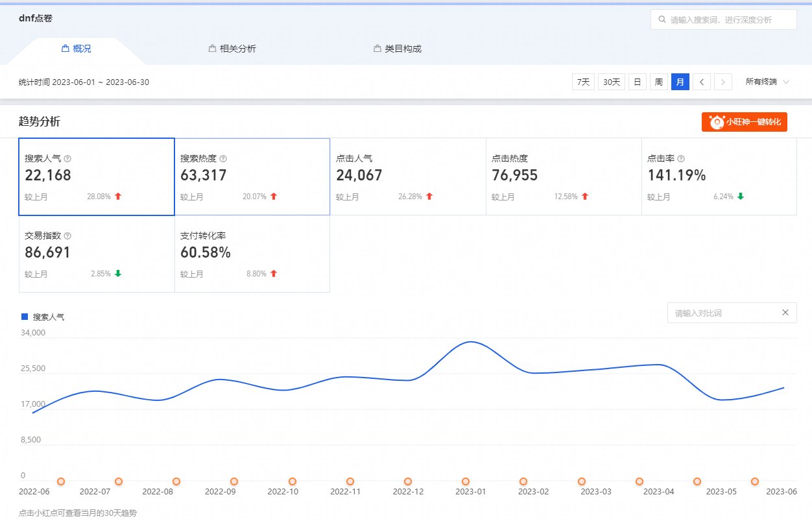The image size is (812, 521).
Task: Select the 点击人气 metric card
Action: (408, 176)
